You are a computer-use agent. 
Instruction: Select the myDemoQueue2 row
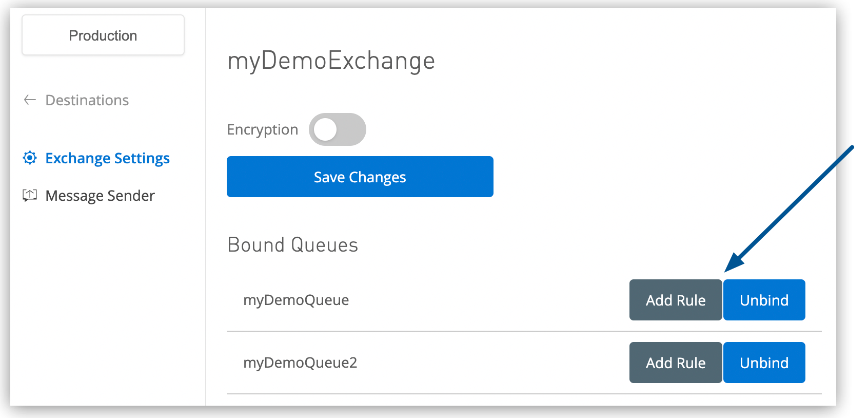(x=300, y=363)
